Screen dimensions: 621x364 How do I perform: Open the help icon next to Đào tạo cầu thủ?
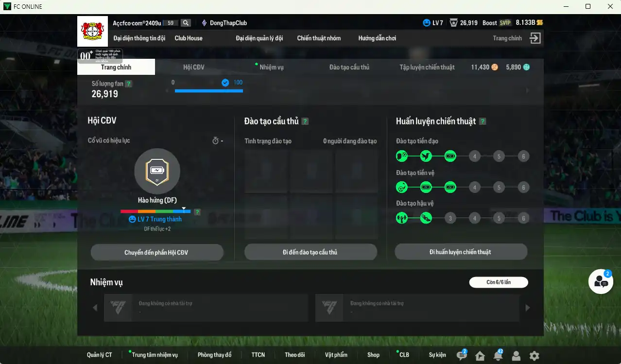[305, 121]
